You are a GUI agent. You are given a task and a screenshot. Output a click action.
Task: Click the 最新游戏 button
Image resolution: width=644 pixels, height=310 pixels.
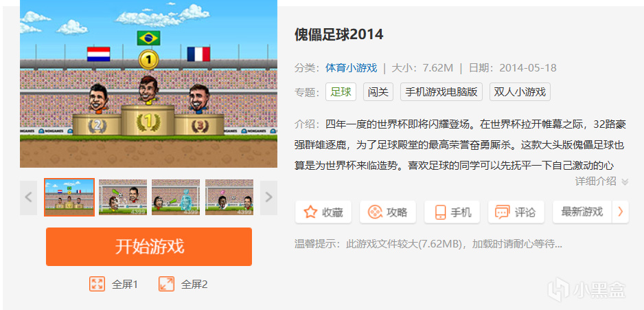582,212
